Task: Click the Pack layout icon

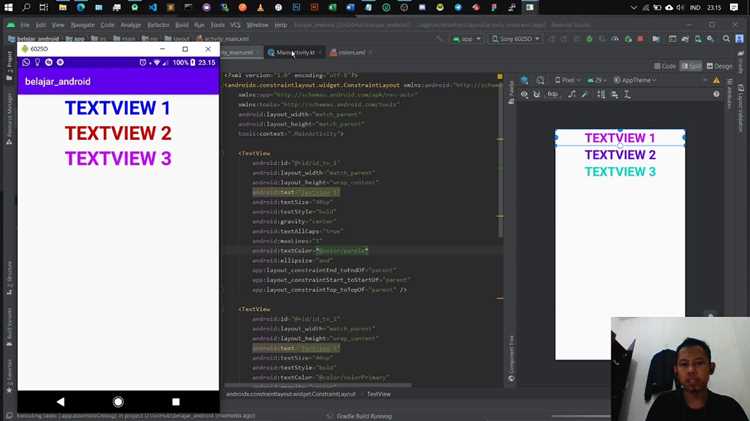Action: coord(601,94)
